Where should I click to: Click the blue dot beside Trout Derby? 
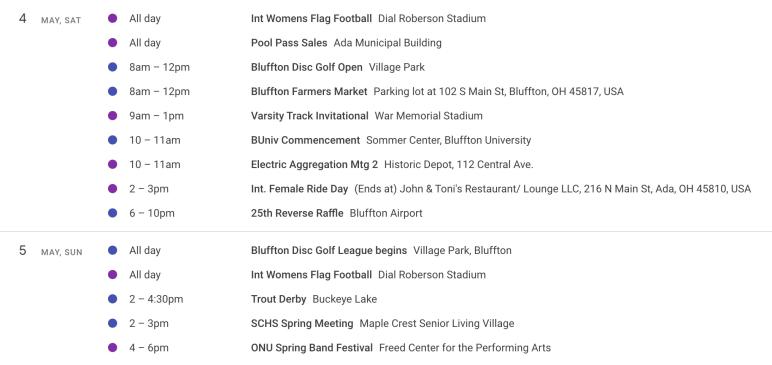click(x=113, y=299)
